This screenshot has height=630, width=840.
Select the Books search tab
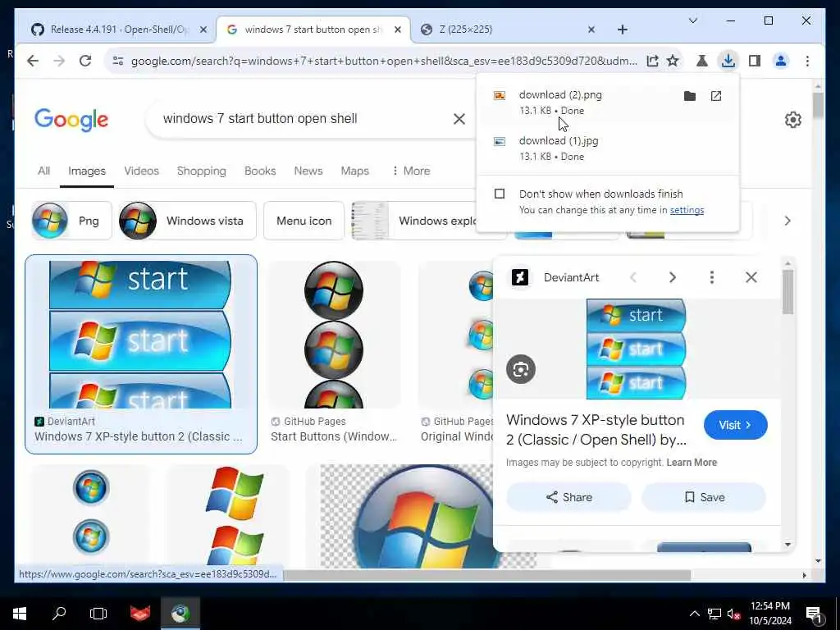pyautogui.click(x=260, y=171)
